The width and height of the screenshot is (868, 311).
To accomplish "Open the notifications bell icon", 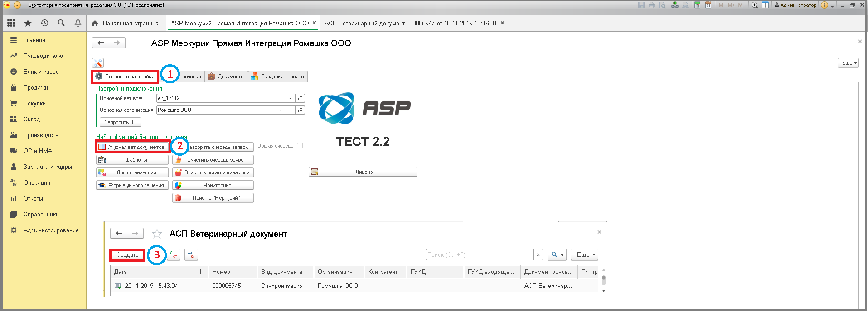I will pyautogui.click(x=78, y=23).
